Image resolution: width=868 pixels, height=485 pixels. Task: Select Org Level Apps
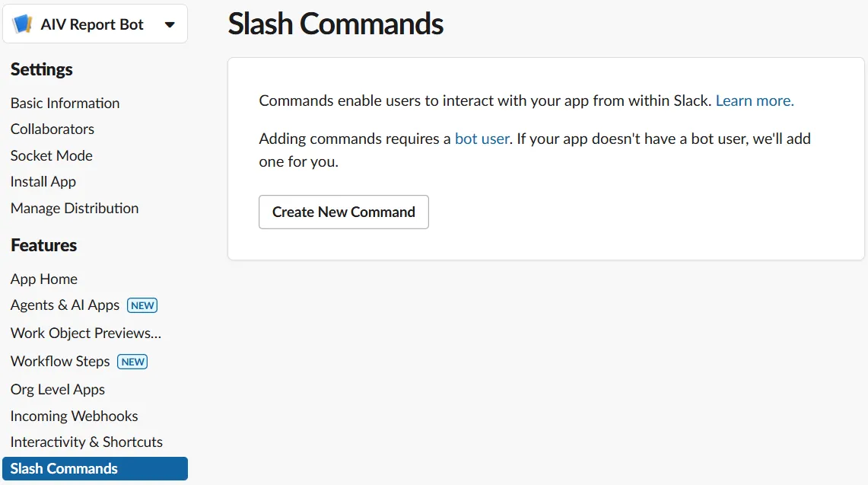coord(57,389)
